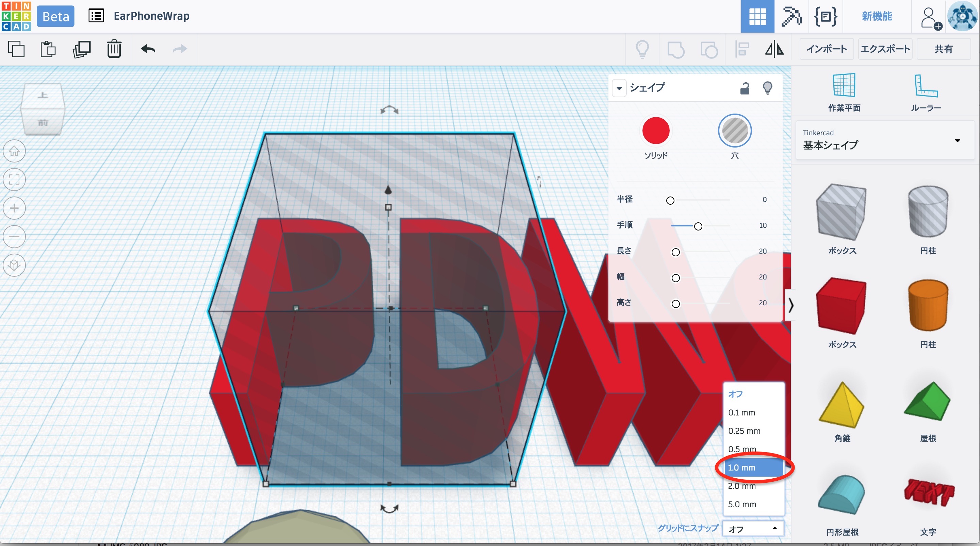Click the trash can delete icon
Viewport: 980px width, 546px height.
(x=114, y=49)
